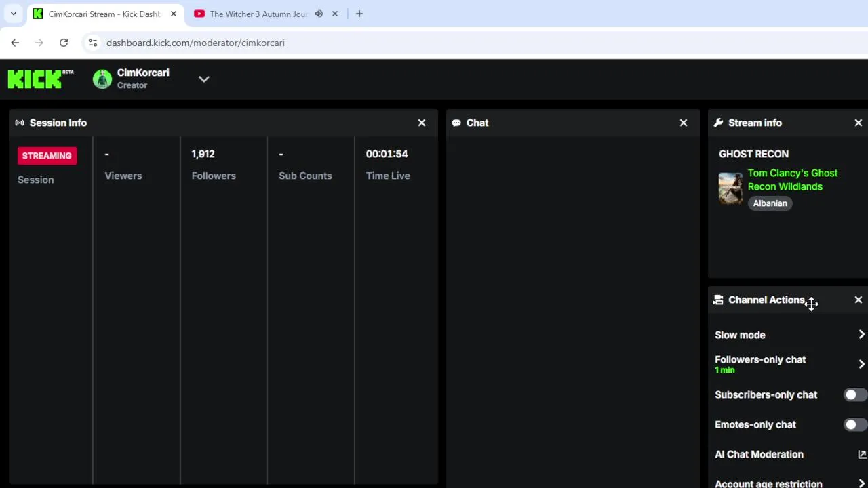868x488 pixels.
Task: Open Tom Clancy's Ghost Recon Wildlands category link
Action: tap(793, 180)
